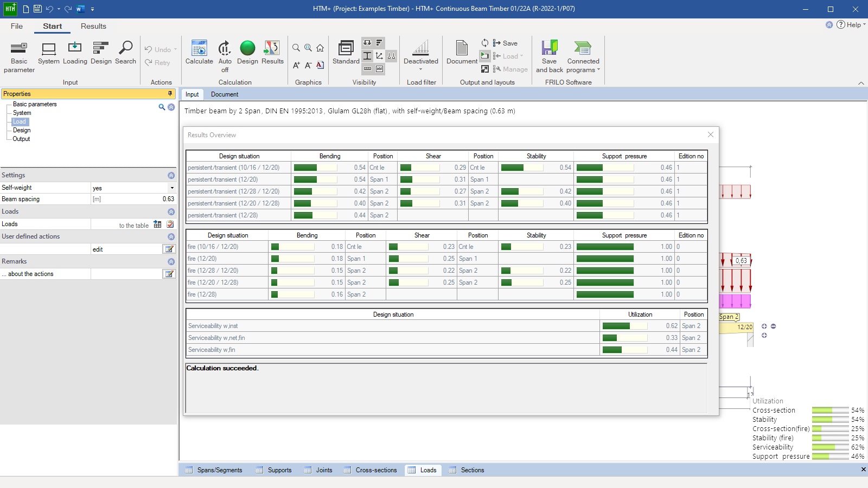Select Design in properties tree
The image size is (868, 488).
pos(22,130)
